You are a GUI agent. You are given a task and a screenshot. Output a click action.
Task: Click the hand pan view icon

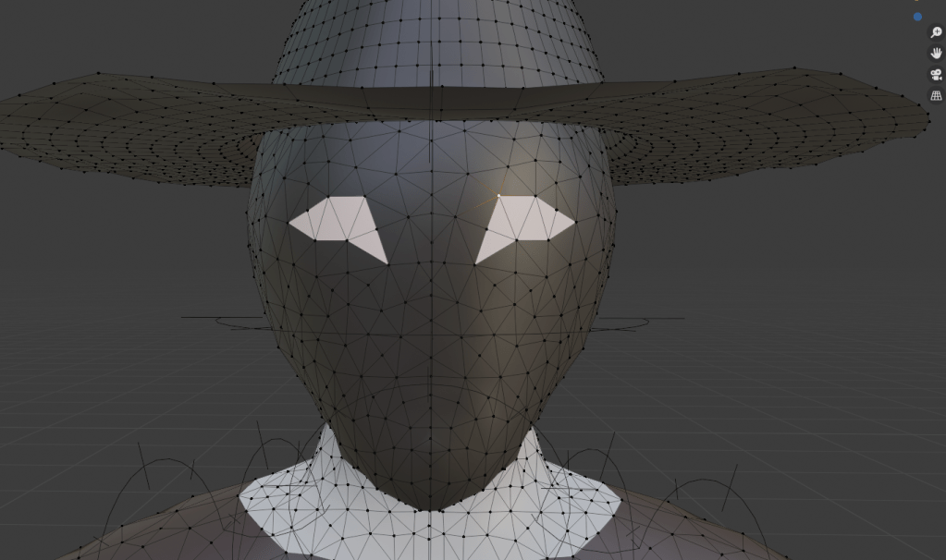click(936, 54)
